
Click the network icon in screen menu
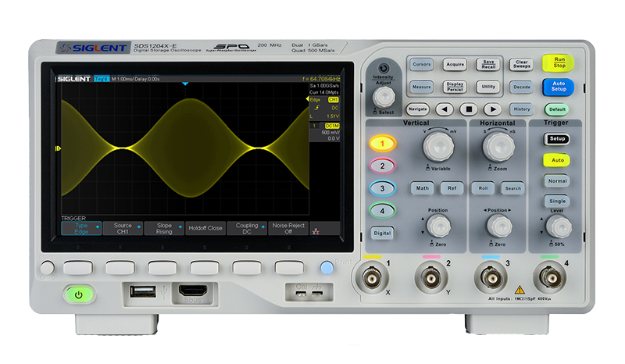coord(316,231)
